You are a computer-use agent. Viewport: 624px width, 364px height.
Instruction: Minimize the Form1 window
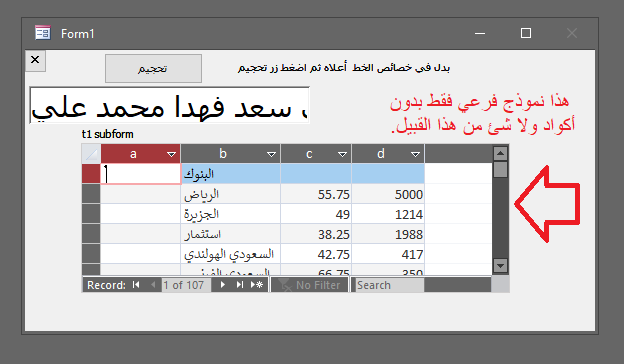click(x=480, y=33)
